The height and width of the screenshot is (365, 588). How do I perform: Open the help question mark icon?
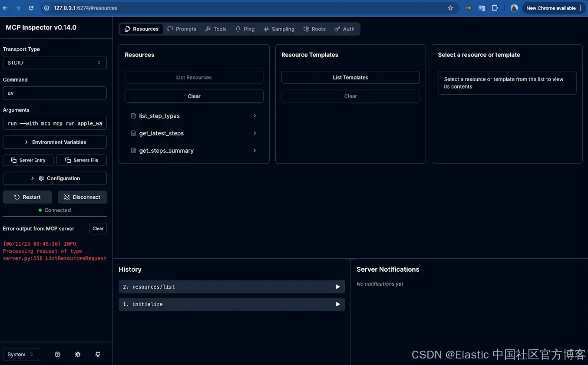point(57,354)
